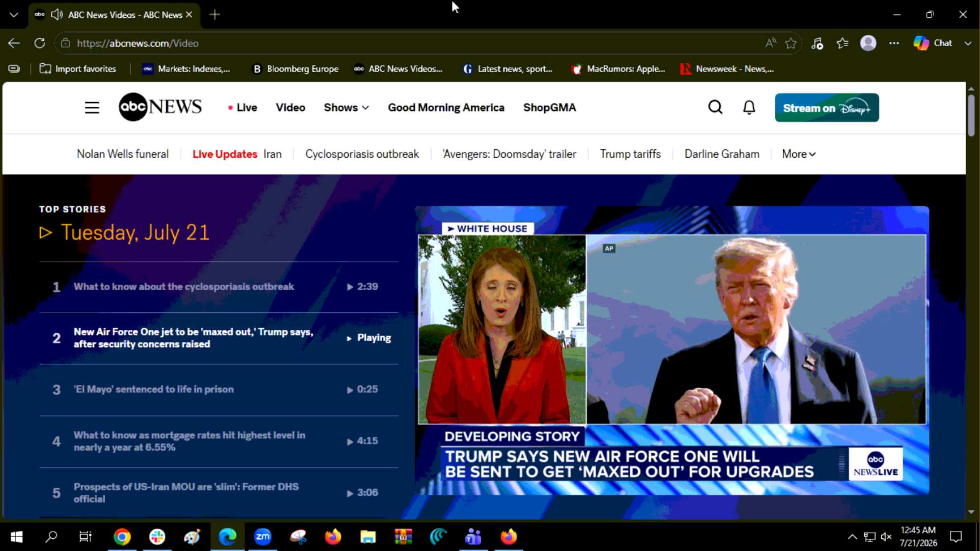This screenshot has width=980, height=551.
Task: Expand the More topics dropdown
Action: [799, 154]
